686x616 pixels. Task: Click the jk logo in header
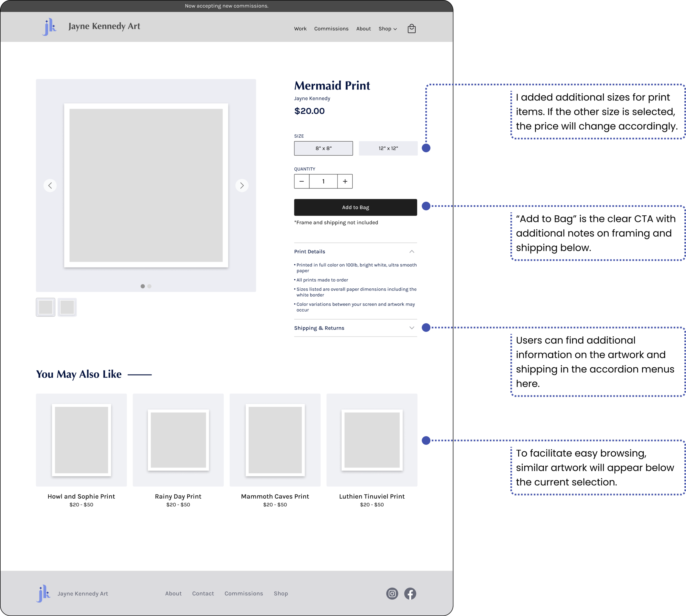point(49,27)
